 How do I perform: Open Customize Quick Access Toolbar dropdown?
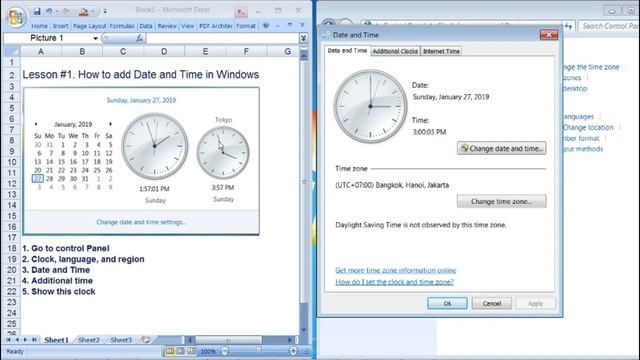click(x=105, y=11)
